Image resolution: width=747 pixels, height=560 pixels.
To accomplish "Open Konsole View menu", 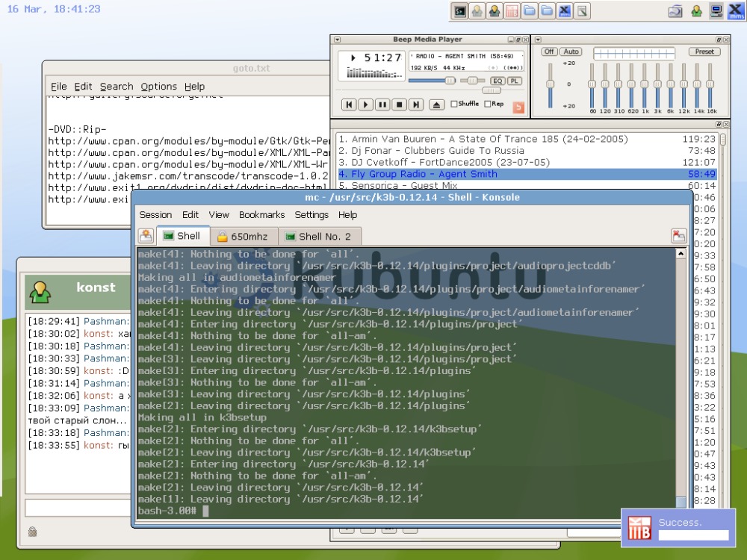I will [x=219, y=215].
